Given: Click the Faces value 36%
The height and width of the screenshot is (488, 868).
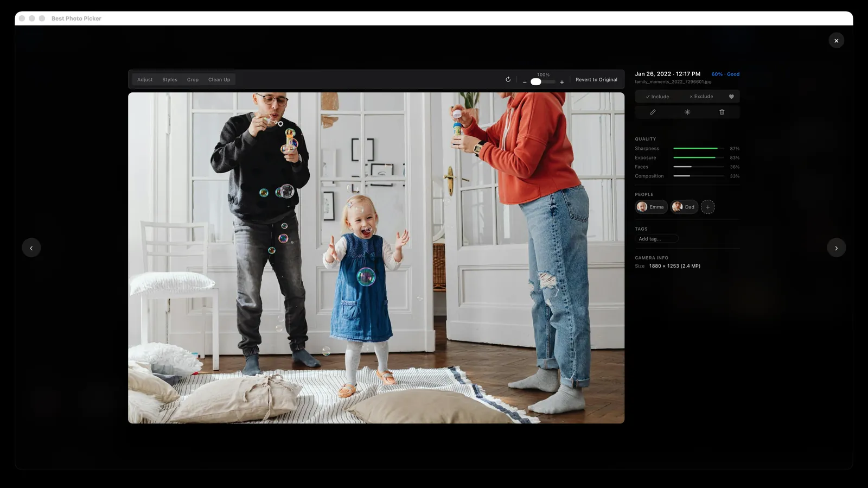Looking at the screenshot, I should (735, 167).
